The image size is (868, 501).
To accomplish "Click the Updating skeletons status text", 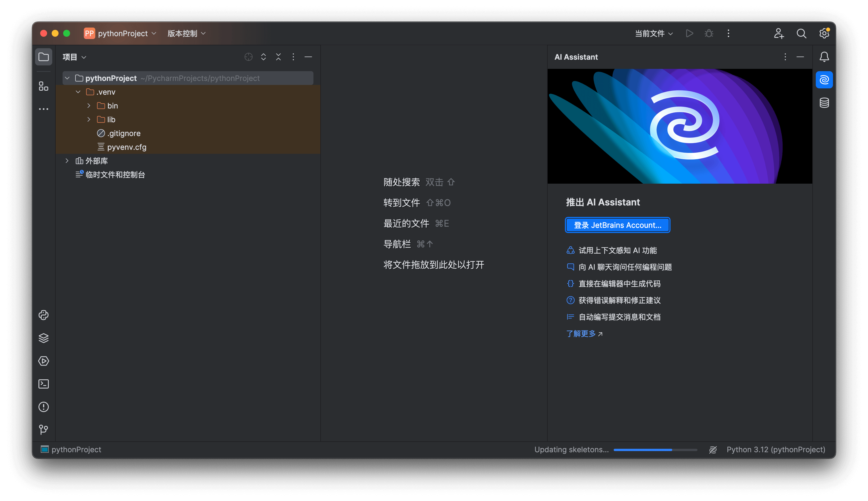I will point(571,449).
